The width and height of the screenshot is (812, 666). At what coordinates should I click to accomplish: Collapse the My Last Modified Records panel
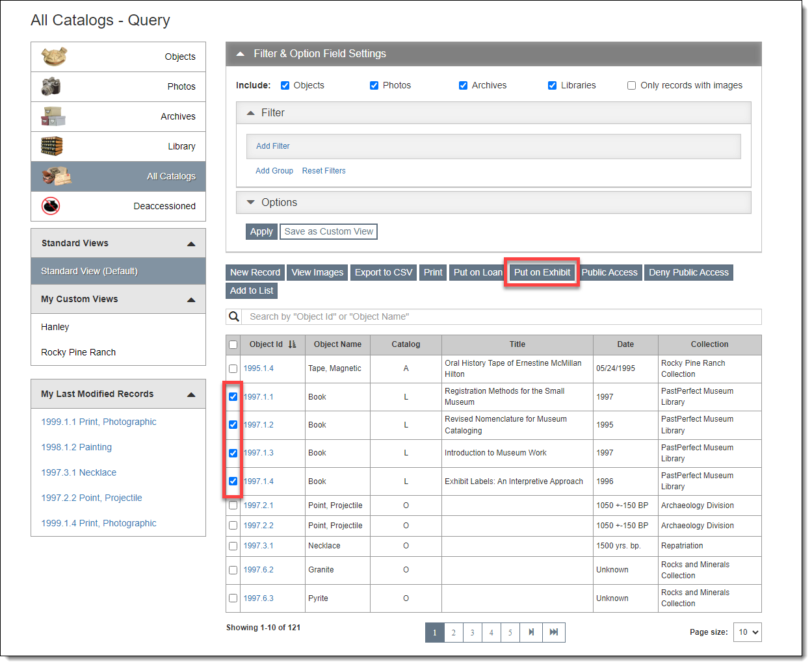click(x=191, y=394)
